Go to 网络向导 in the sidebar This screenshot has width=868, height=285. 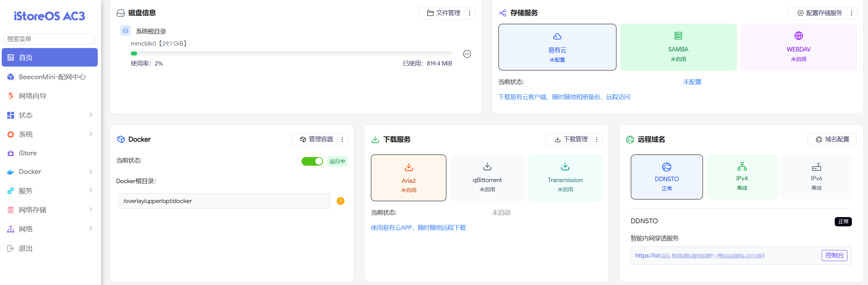point(33,96)
